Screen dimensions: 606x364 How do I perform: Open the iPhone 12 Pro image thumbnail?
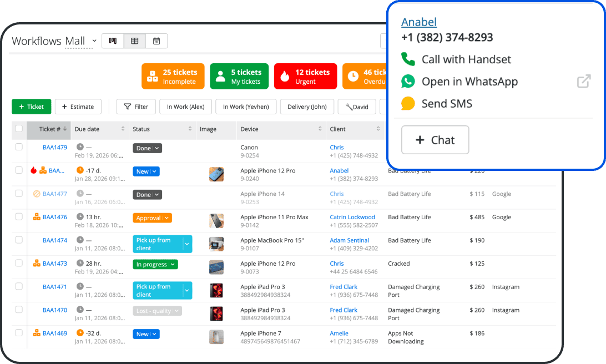(x=216, y=174)
